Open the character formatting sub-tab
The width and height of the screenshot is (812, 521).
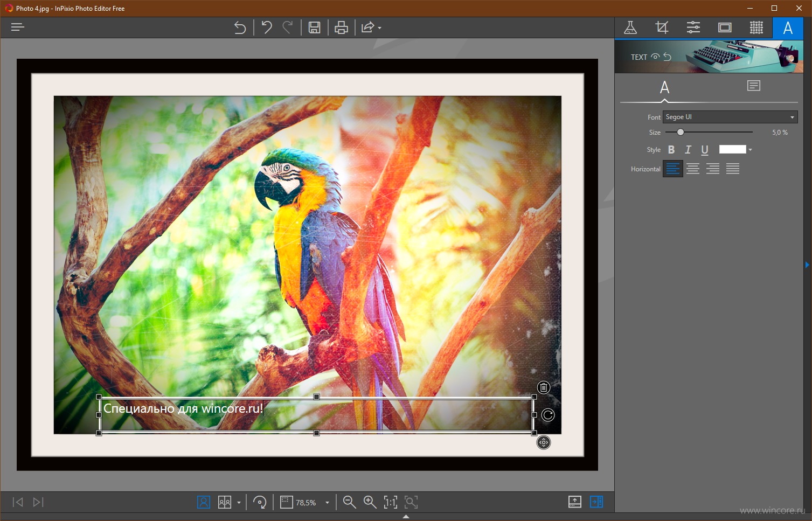pos(665,87)
